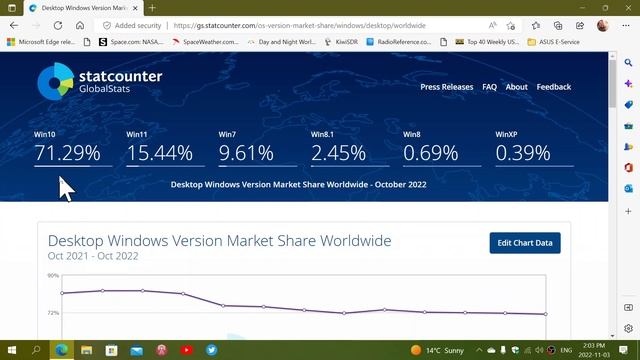Click the Edit Chart Data button

click(525, 243)
